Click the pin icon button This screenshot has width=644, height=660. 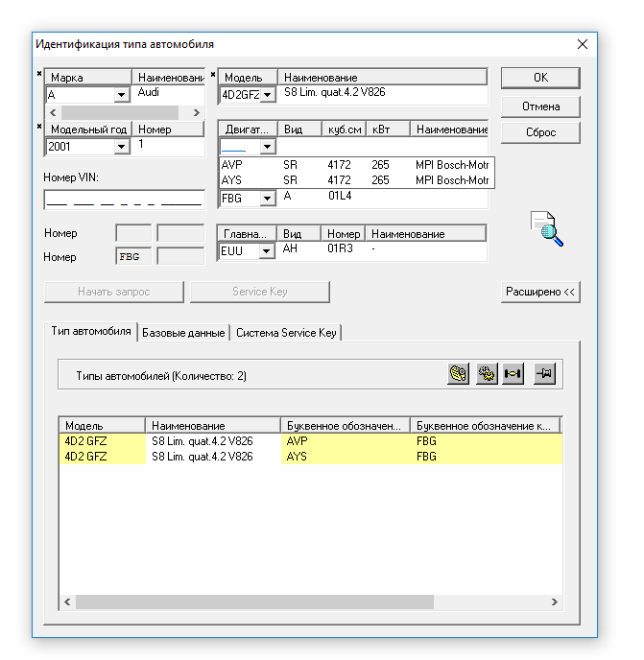546,375
